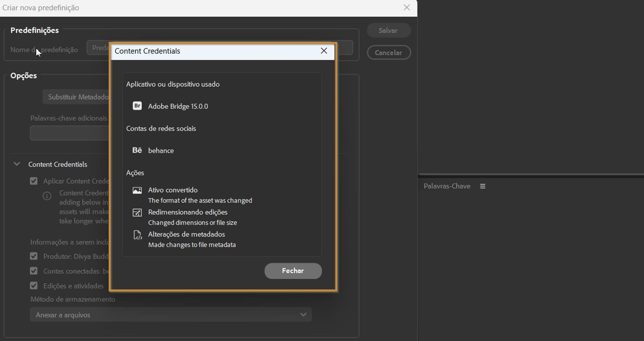Click the Adobe Bridge app icon
The height and width of the screenshot is (341, 644).
tap(137, 106)
